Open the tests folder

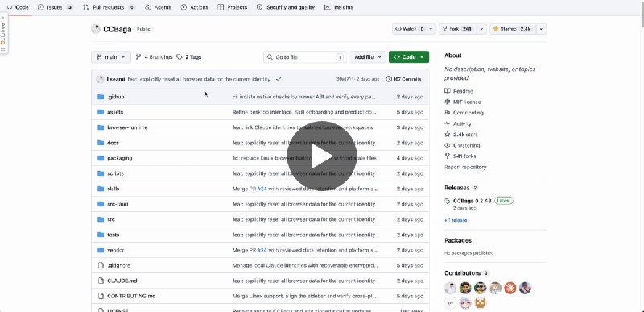point(113,235)
